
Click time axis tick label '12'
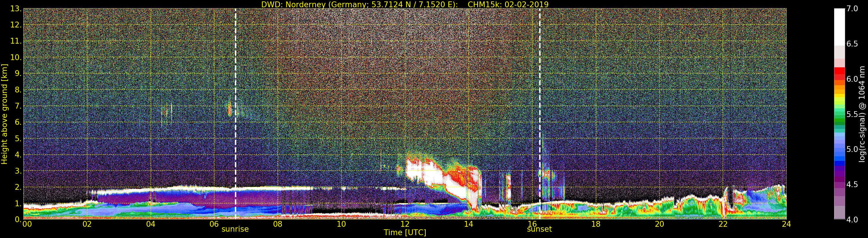(x=405, y=224)
